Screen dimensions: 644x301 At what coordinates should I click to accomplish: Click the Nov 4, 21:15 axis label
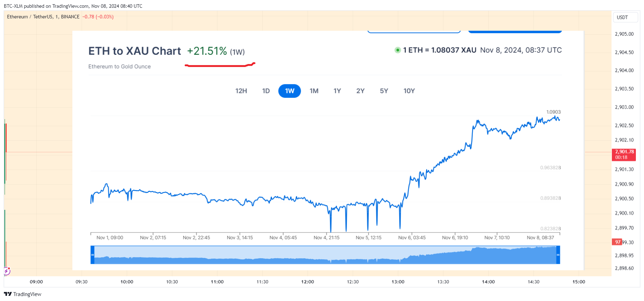[327, 237]
